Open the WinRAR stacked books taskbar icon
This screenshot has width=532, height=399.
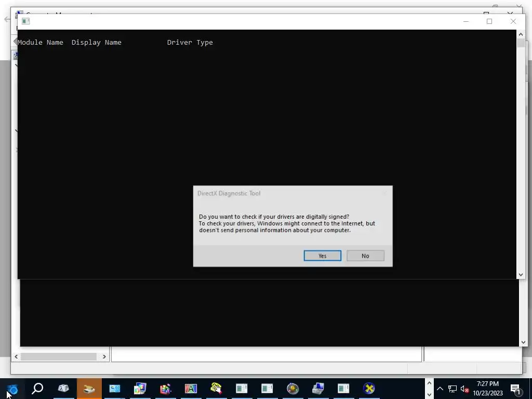click(166, 389)
